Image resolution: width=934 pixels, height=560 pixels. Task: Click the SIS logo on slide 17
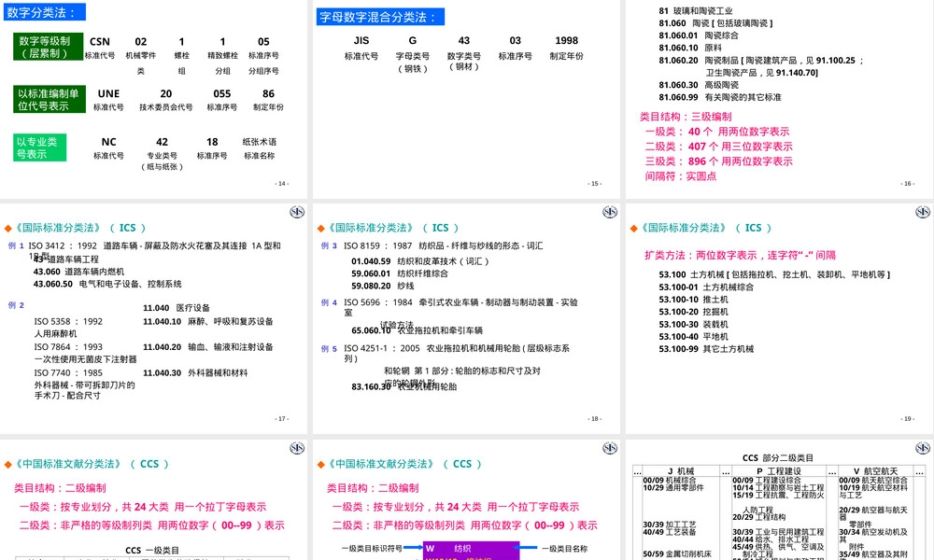click(297, 212)
